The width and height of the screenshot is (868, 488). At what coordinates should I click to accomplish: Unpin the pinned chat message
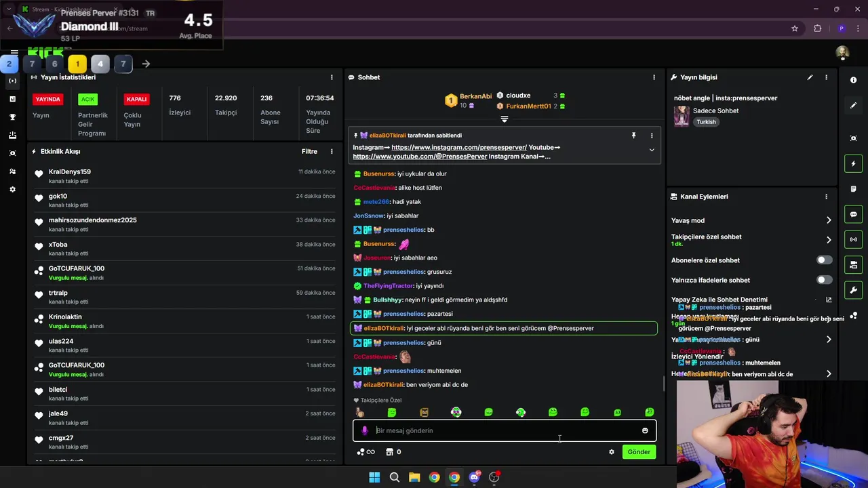634,136
